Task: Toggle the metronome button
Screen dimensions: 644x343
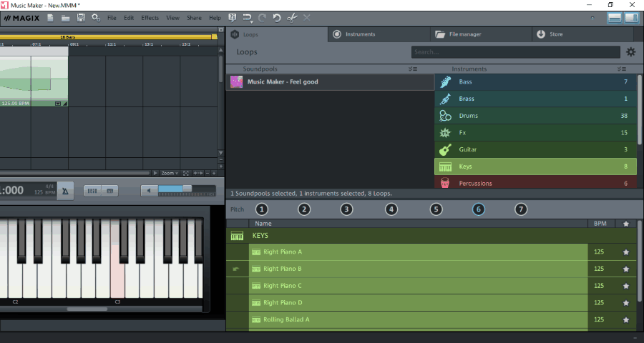Action: tap(65, 191)
